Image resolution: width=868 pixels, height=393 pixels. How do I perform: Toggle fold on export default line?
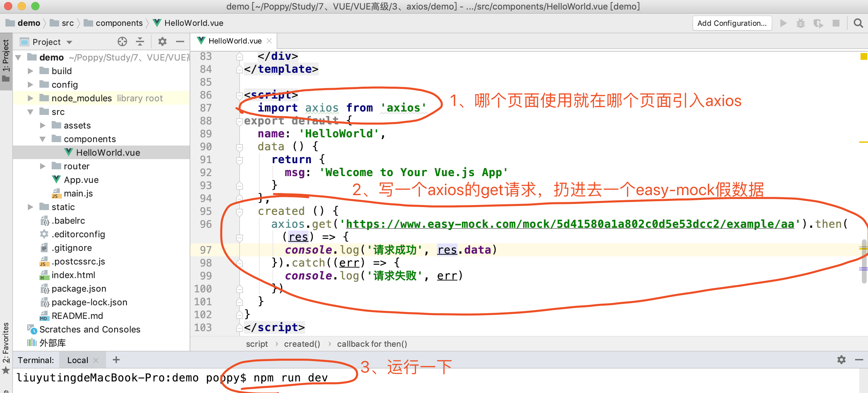240,121
